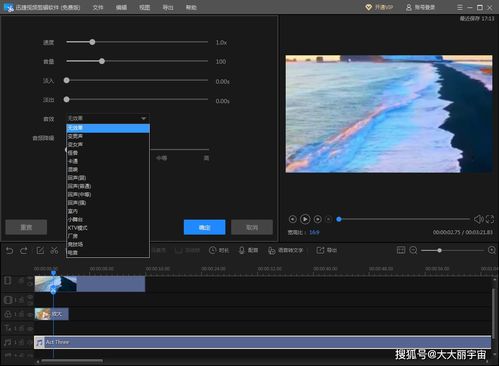Viewport: 499px width, 366px height.
Task: Click the blue playhead marker on ruler
Action: coord(53,272)
